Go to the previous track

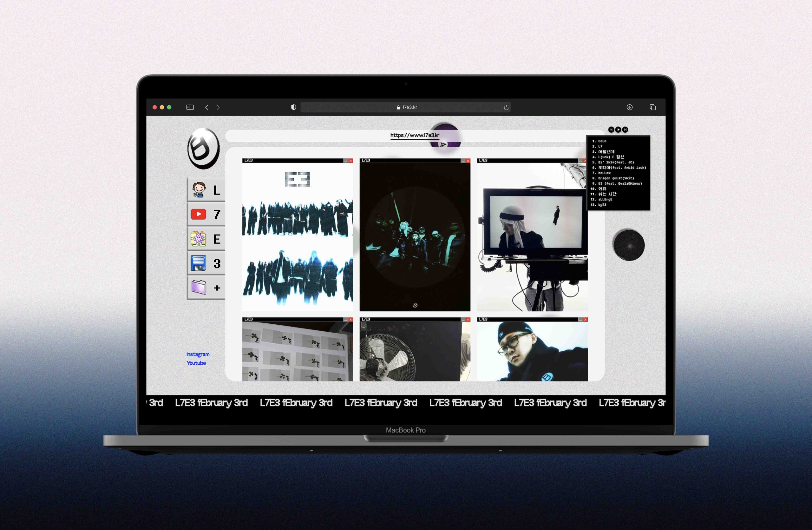(x=611, y=130)
